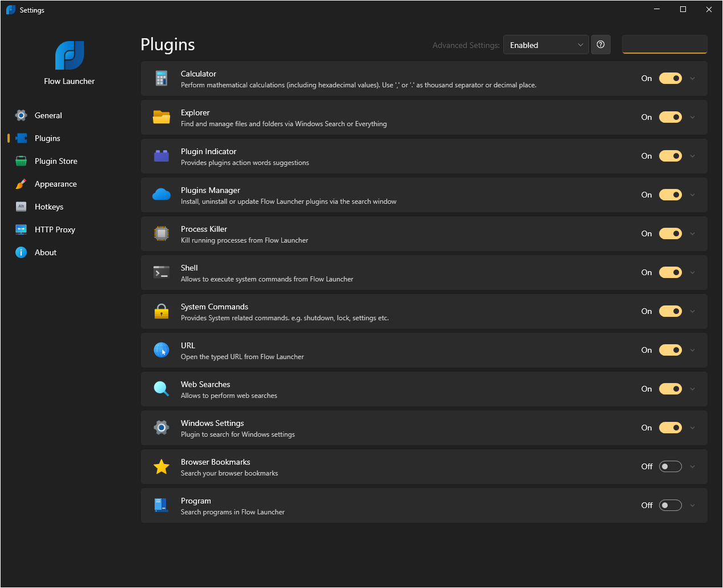Click the Plugins page heading

click(168, 45)
